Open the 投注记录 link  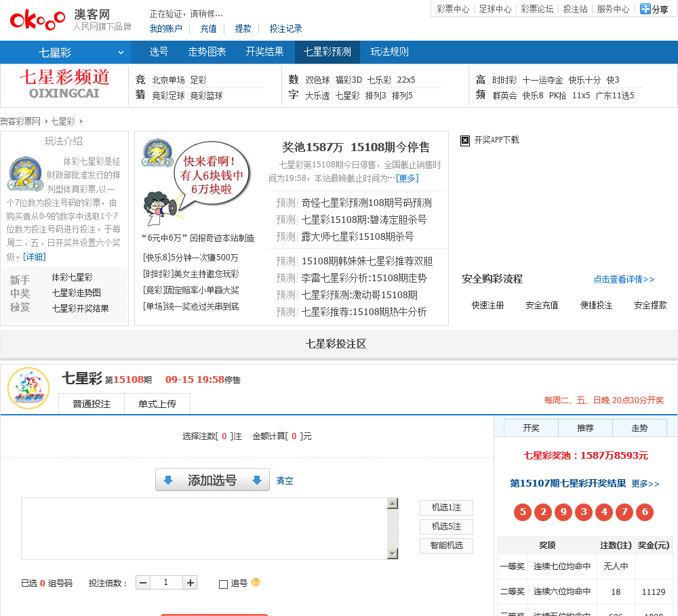(x=286, y=28)
